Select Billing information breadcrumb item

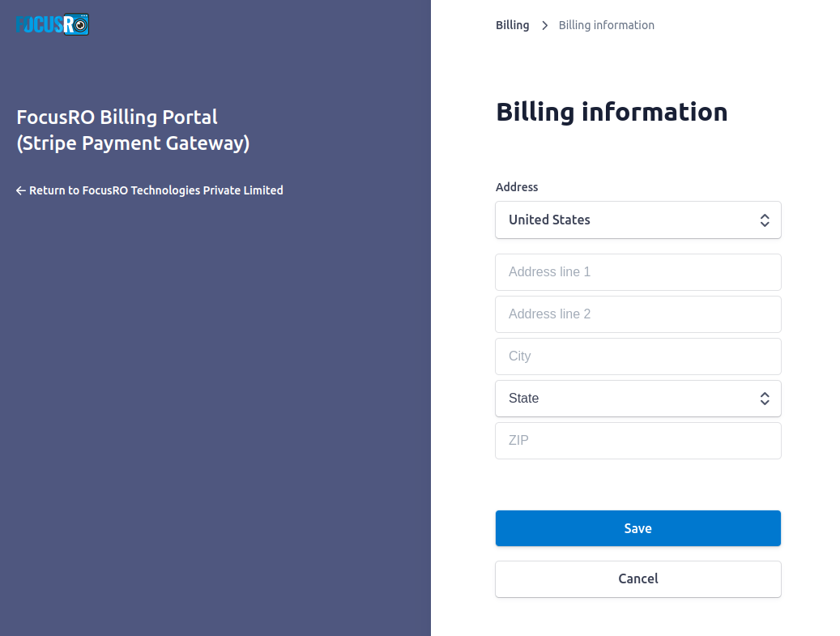[607, 25]
